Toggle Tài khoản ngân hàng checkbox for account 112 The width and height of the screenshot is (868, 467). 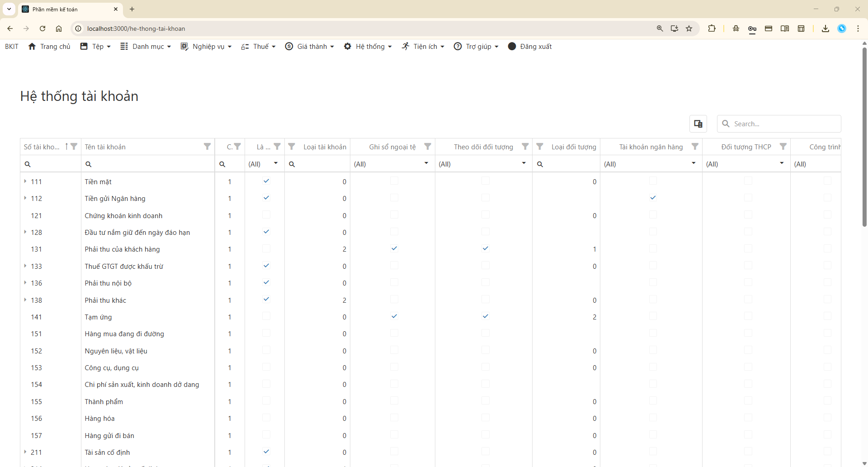pos(653,198)
